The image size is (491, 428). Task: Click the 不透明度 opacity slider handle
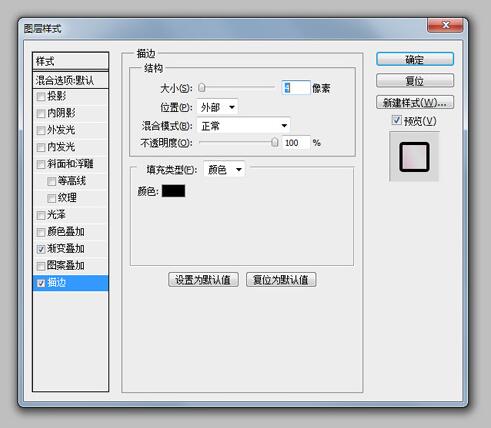274,142
